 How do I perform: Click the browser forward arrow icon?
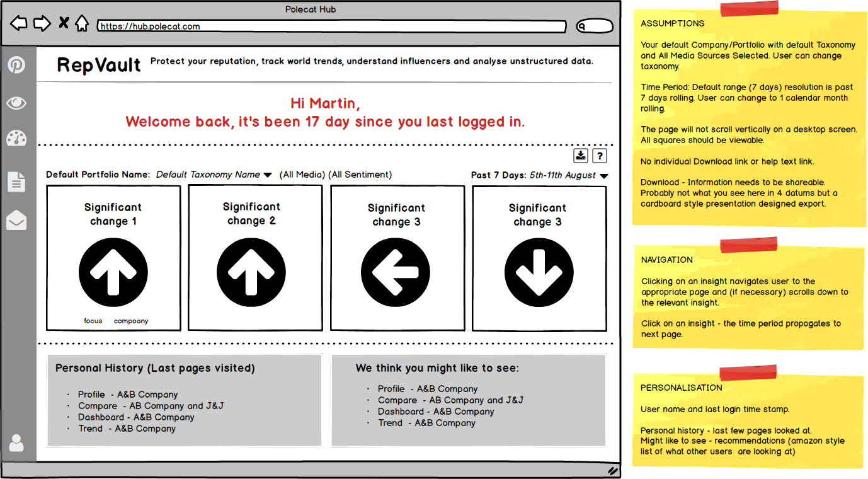click(42, 23)
